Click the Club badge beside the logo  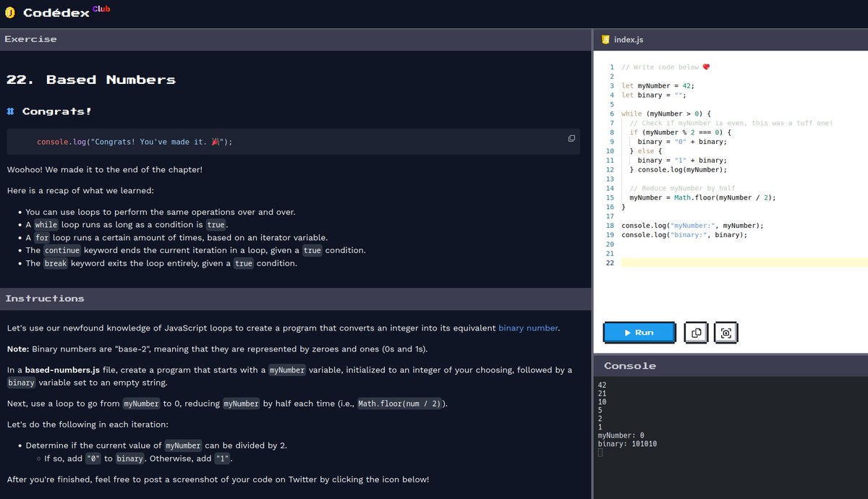point(100,9)
